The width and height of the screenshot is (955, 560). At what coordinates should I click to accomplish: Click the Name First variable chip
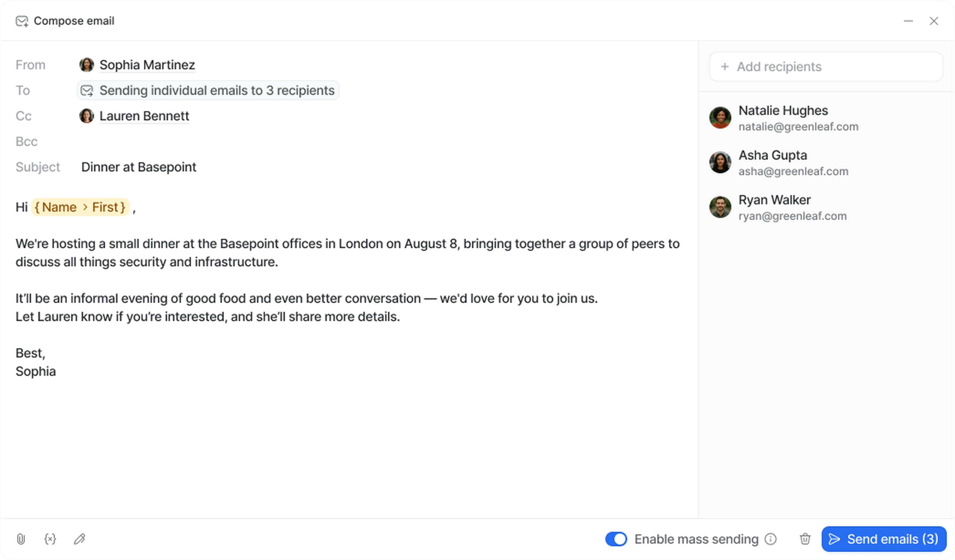pyautogui.click(x=80, y=207)
